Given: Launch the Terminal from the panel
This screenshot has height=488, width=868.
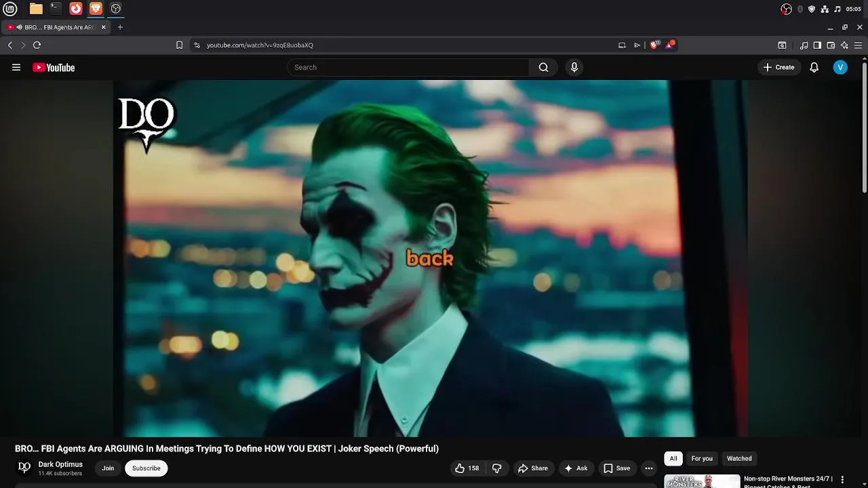Looking at the screenshot, I should click(x=56, y=9).
